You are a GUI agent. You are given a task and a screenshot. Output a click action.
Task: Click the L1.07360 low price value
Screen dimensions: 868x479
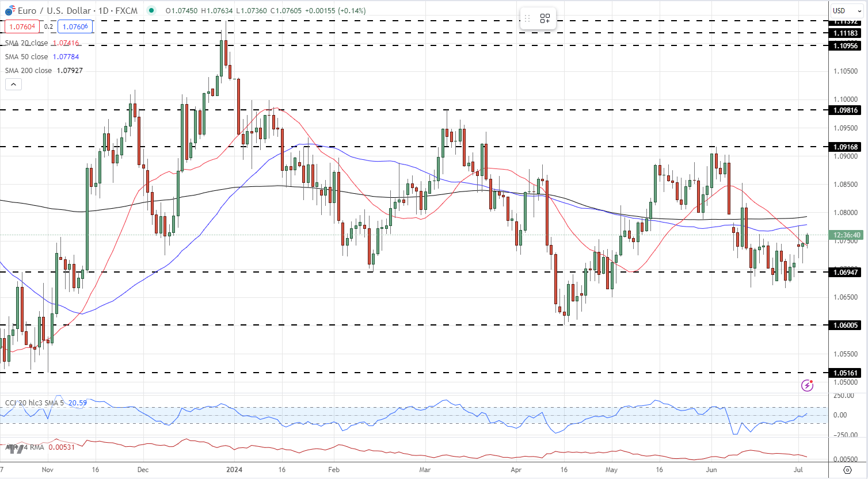[252, 10]
